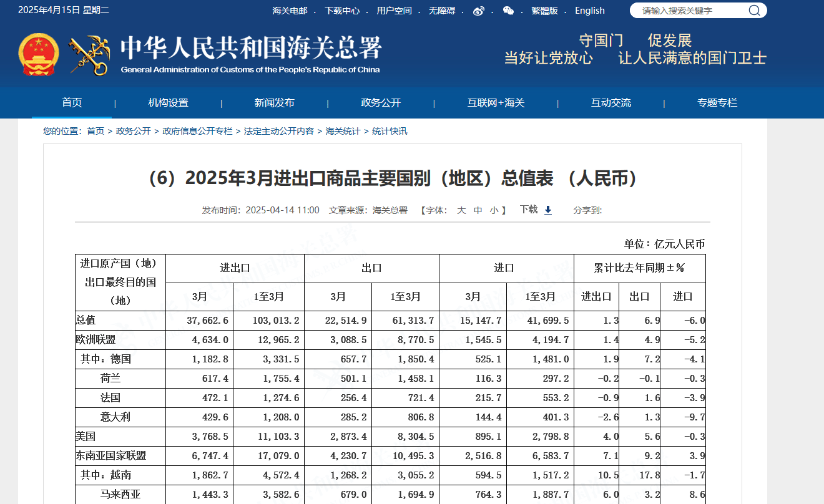Click the national emblem logo
The height and width of the screenshot is (504, 824).
(39, 54)
